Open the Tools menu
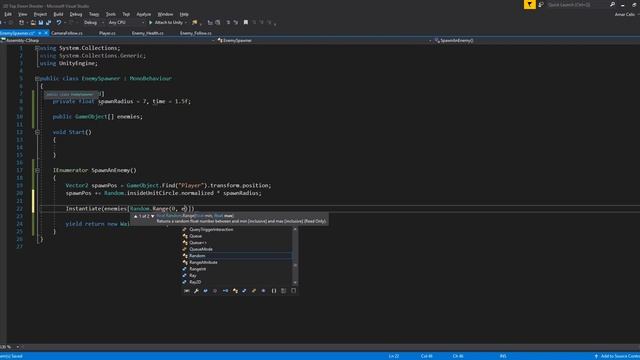640x360 pixels. 111,14
